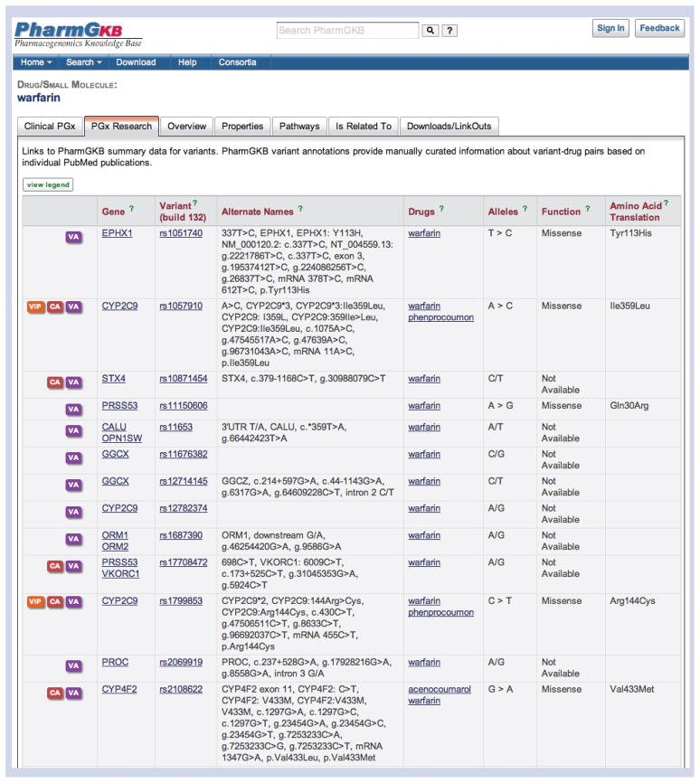Screen dimensions: 700x783
Task: Open the rs1051740 variant link
Action: pyautogui.click(x=181, y=233)
